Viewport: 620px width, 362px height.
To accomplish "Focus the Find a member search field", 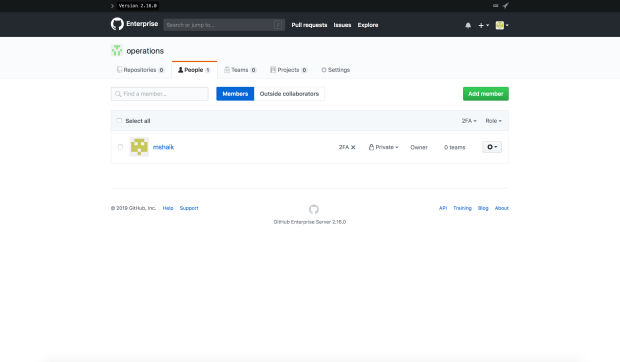I will 160,94.
